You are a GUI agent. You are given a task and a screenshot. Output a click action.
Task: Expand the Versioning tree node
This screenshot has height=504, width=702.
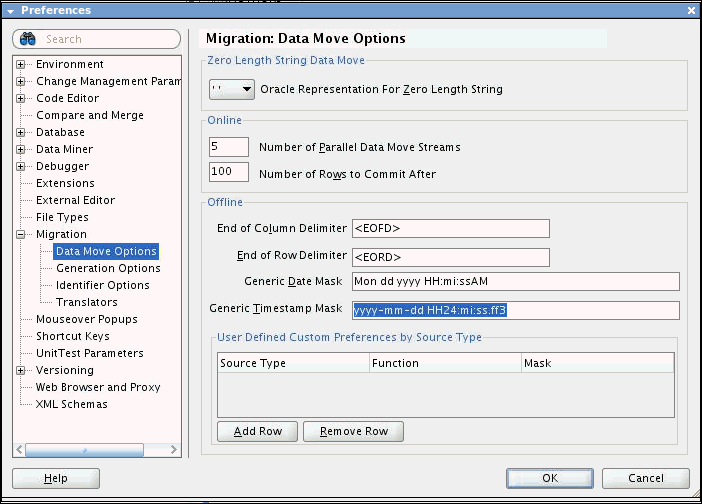pyautogui.click(x=21, y=371)
